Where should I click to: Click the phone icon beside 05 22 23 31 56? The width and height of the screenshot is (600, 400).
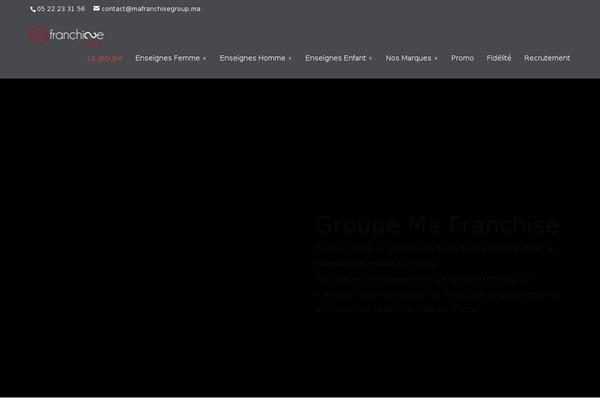point(33,9)
